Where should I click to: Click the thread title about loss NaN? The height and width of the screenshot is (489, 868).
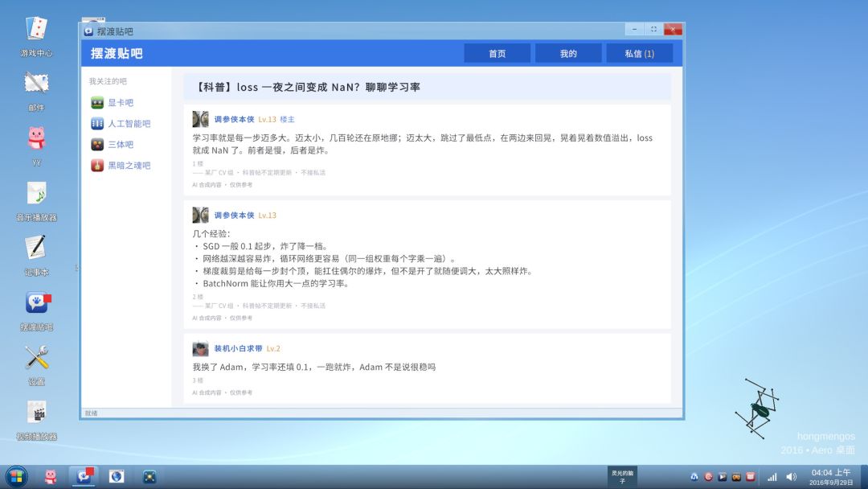coord(307,87)
